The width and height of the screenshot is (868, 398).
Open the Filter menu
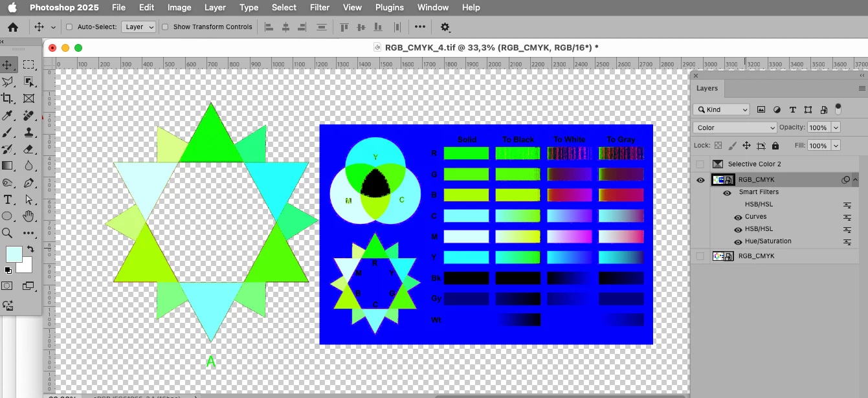coord(320,8)
